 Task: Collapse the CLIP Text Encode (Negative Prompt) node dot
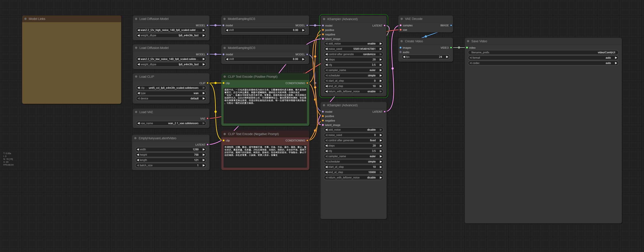tap(224, 134)
